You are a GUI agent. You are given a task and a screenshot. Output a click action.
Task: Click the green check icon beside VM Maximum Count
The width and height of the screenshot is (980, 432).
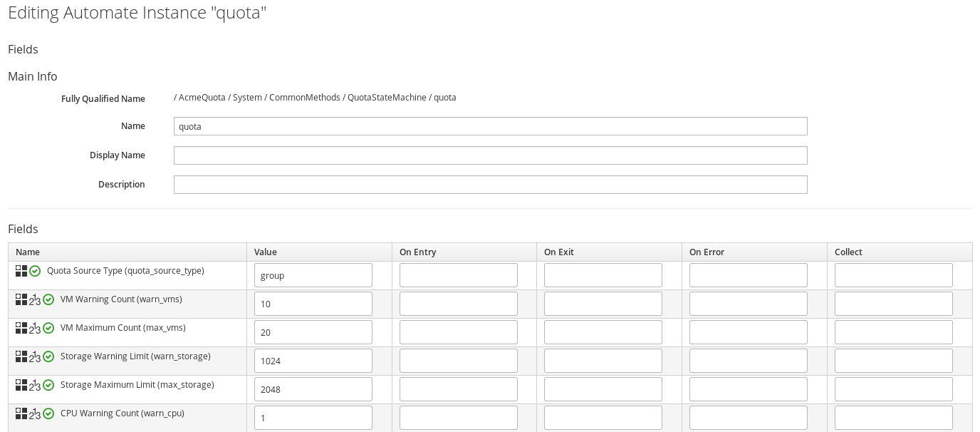point(48,328)
